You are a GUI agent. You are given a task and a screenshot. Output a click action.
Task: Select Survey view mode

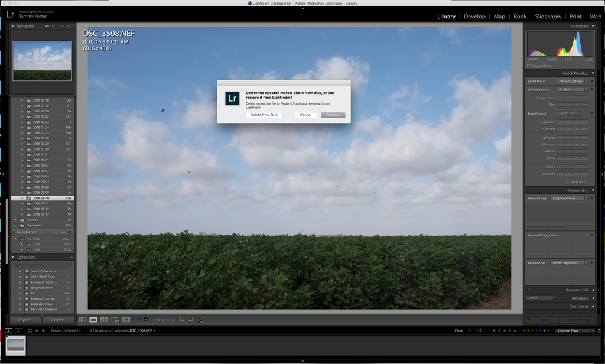click(115, 320)
